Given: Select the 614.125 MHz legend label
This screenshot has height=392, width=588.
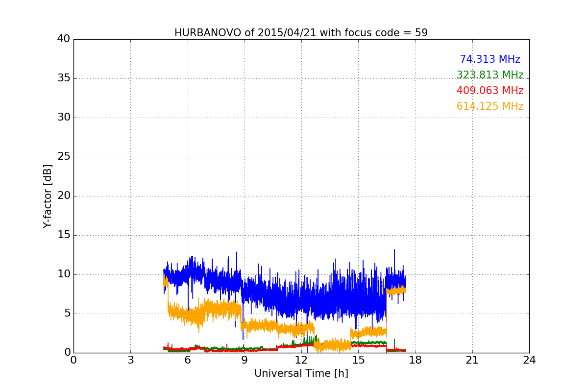Looking at the screenshot, I should [490, 106].
